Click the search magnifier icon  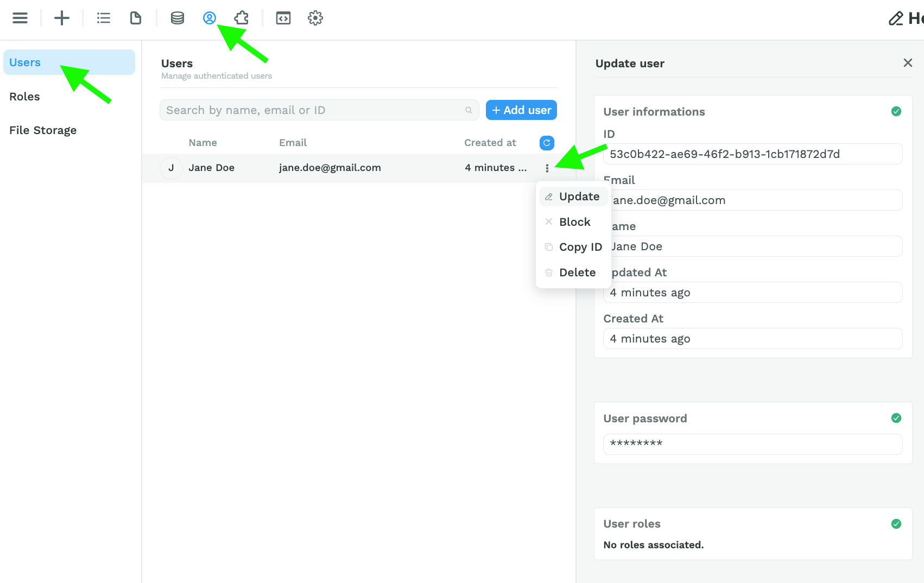pyautogui.click(x=469, y=110)
